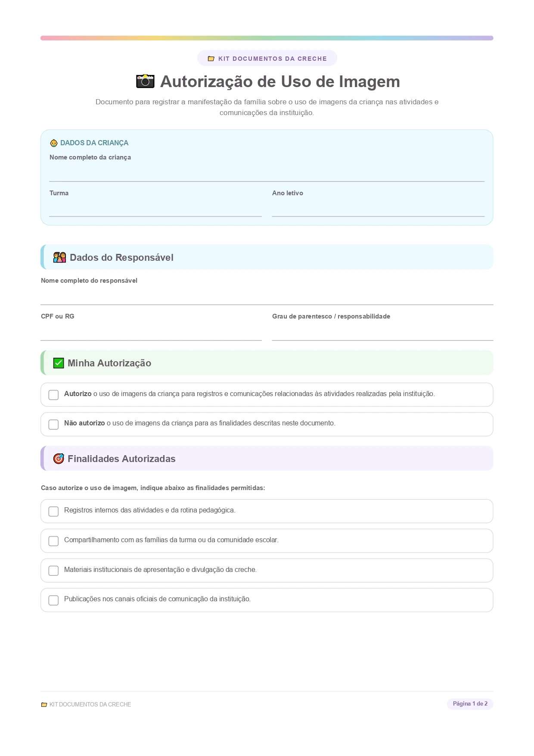Click the target icon by Finalidades Autorizadas
The width and height of the screenshot is (534, 756).
tap(59, 459)
